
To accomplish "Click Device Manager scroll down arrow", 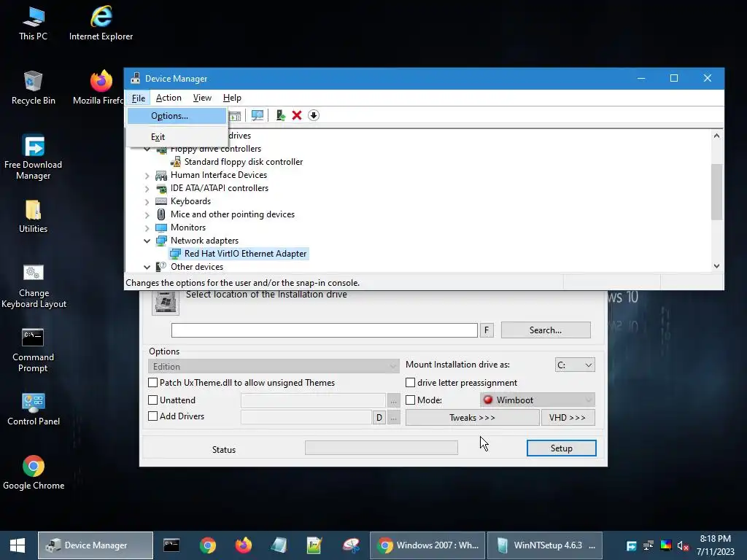I will [716, 266].
